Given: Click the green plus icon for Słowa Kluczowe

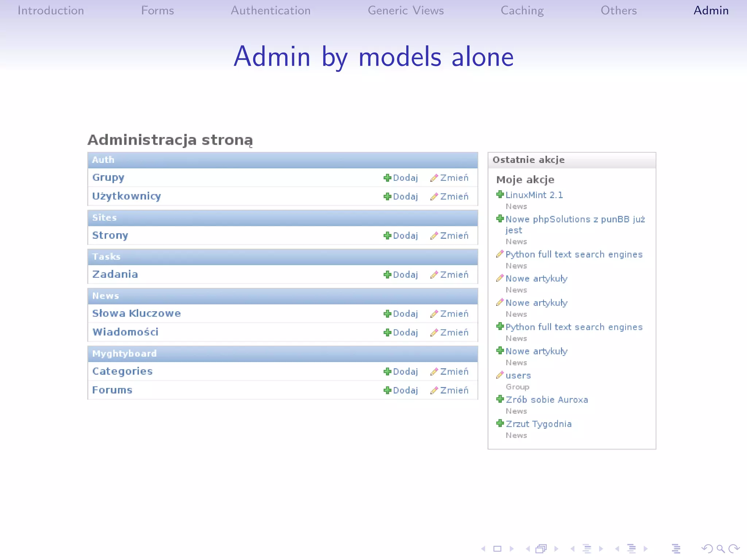Looking at the screenshot, I should pos(387,314).
